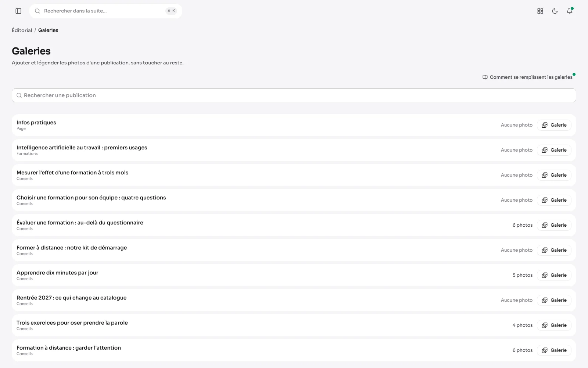Screen dimensions: 588x368
Task: Click the ⌘ K shortcut badge
Action: click(x=171, y=11)
